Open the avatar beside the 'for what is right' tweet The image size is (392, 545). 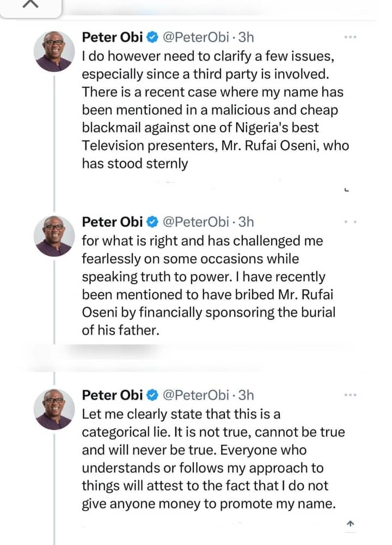53,237
